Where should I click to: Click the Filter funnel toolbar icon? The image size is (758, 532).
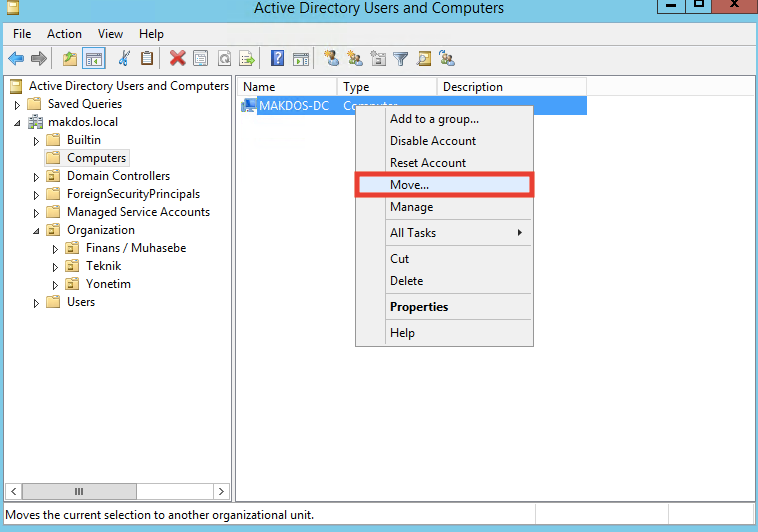click(401, 59)
